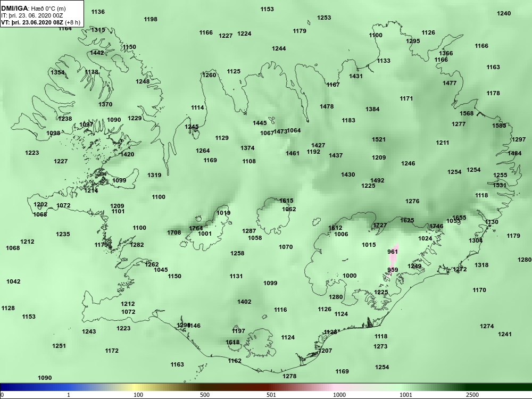Click the 1708 height value
Screen dimensions: 532x399
pyautogui.click(x=174, y=232)
